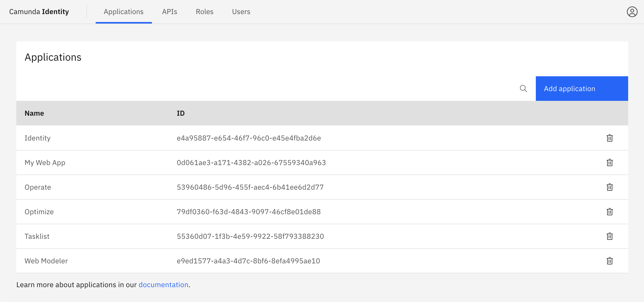Screen dimensions: 644x302
Task: Switch to the Users tab
Action: [x=241, y=12]
